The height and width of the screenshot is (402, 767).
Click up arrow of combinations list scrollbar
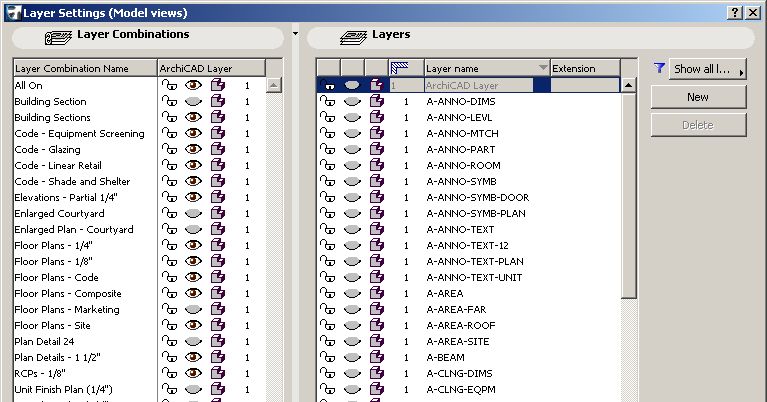coord(273,85)
